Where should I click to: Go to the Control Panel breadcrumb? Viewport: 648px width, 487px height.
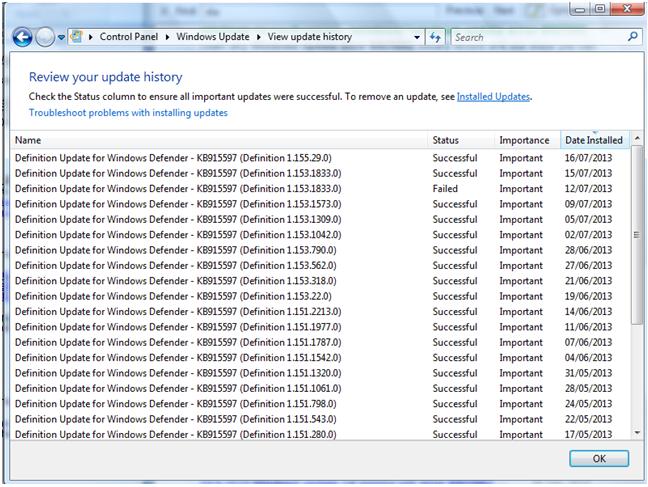point(129,37)
